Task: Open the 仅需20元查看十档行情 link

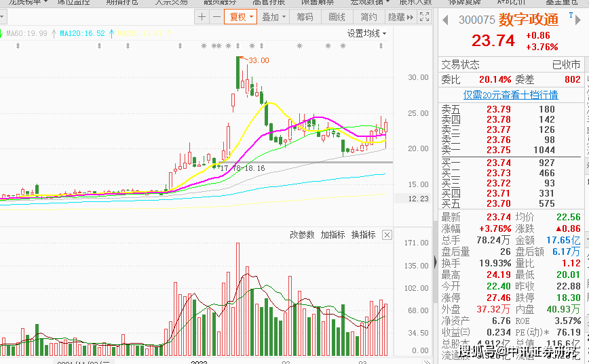Action: (510, 94)
